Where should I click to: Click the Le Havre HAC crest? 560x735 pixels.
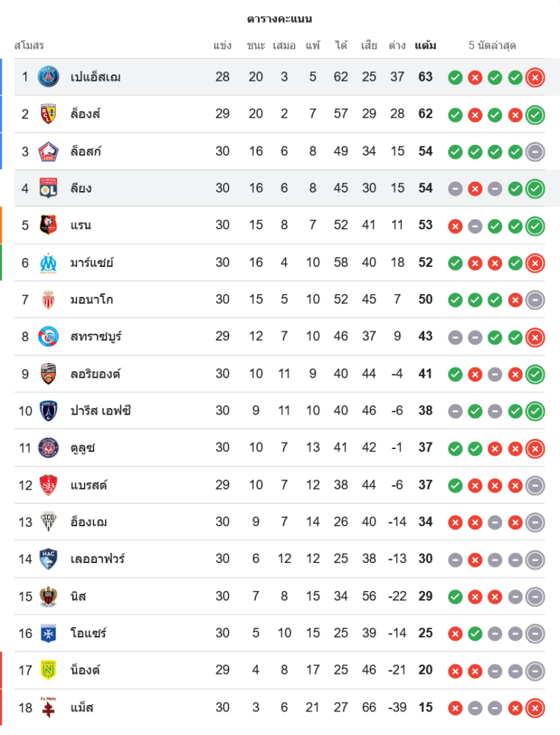49,559
